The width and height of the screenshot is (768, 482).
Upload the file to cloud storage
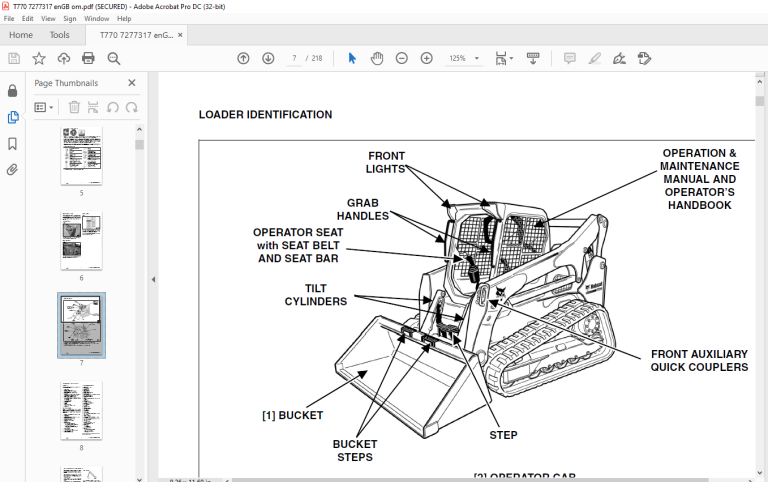pyautogui.click(x=64, y=59)
